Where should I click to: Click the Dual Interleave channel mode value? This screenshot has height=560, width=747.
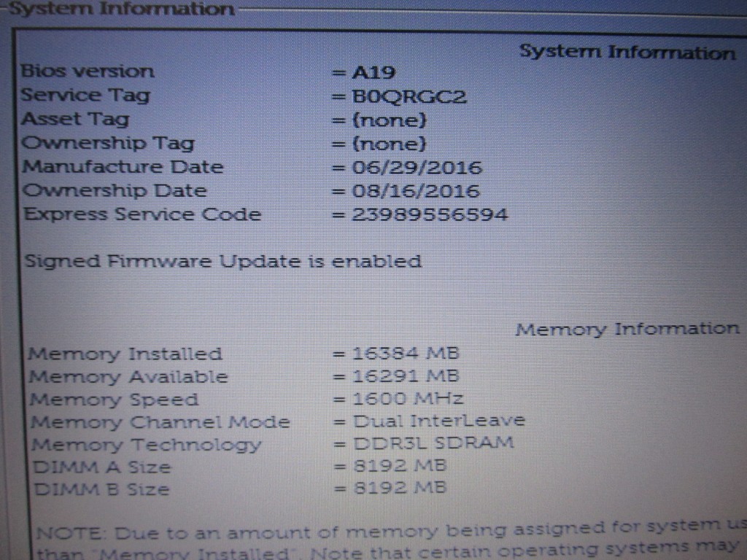(438, 421)
